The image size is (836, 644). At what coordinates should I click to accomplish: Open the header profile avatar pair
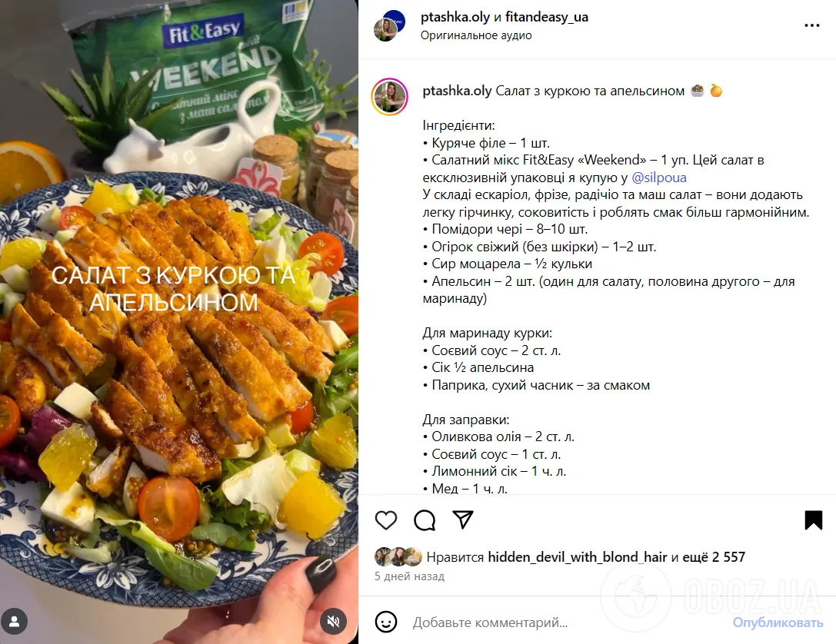389,25
